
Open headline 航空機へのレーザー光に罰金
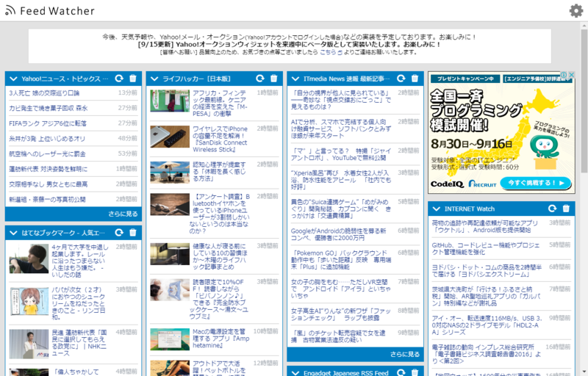point(47,154)
